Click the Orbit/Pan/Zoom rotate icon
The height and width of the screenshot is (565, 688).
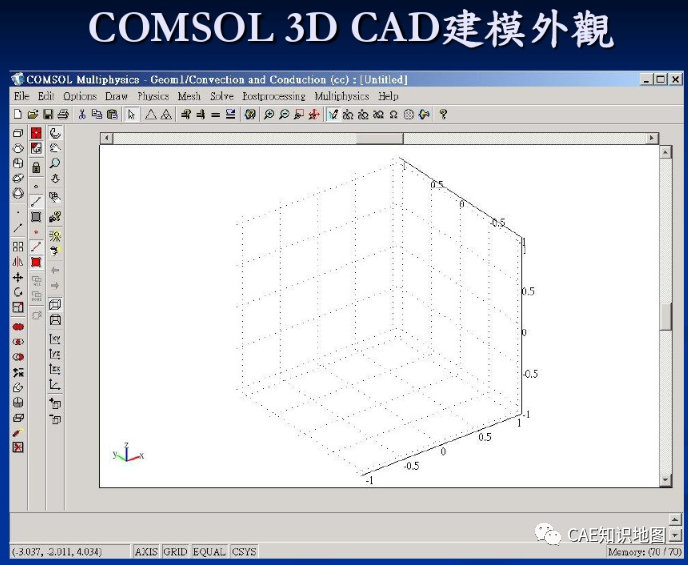click(x=55, y=133)
